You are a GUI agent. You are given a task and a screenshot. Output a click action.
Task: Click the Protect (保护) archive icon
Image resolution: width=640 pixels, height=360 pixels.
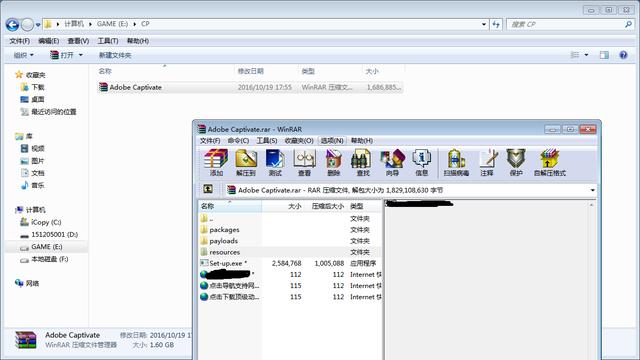coord(516,162)
